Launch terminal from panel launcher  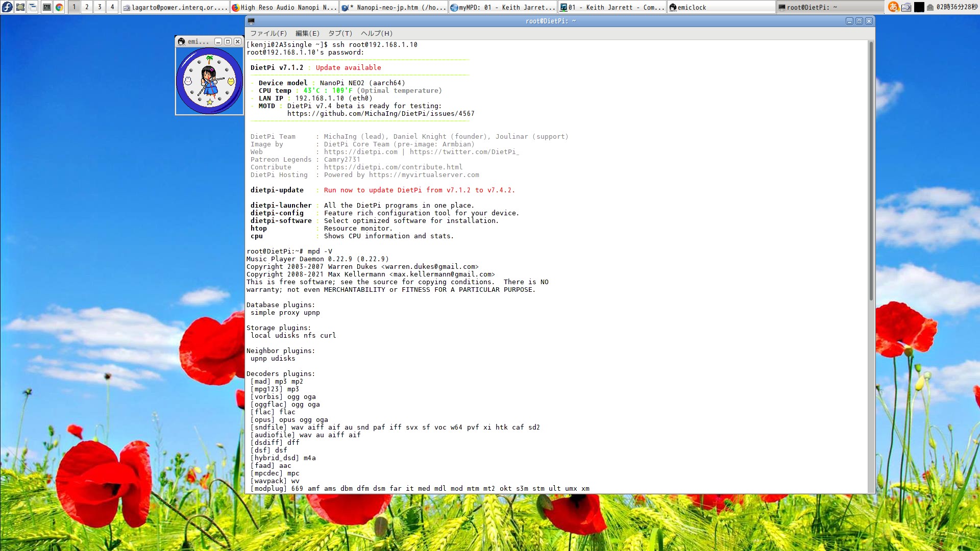click(x=46, y=7)
